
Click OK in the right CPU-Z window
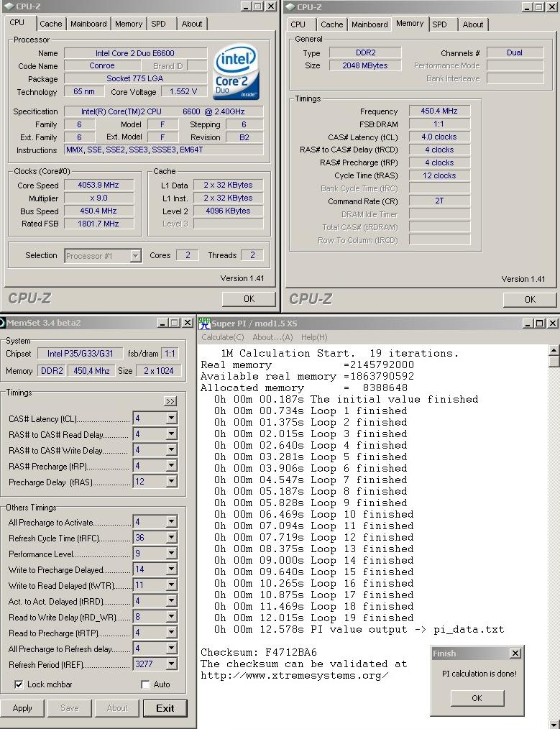click(530, 299)
